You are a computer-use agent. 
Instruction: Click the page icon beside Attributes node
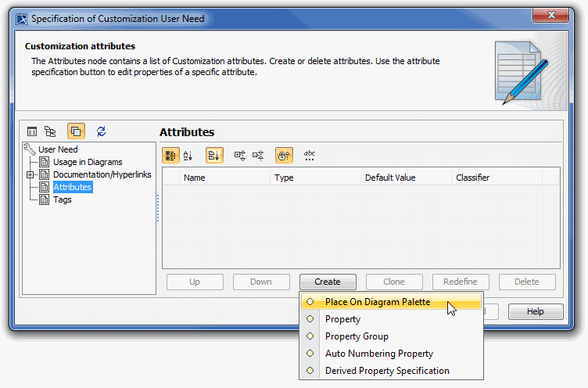click(x=45, y=187)
